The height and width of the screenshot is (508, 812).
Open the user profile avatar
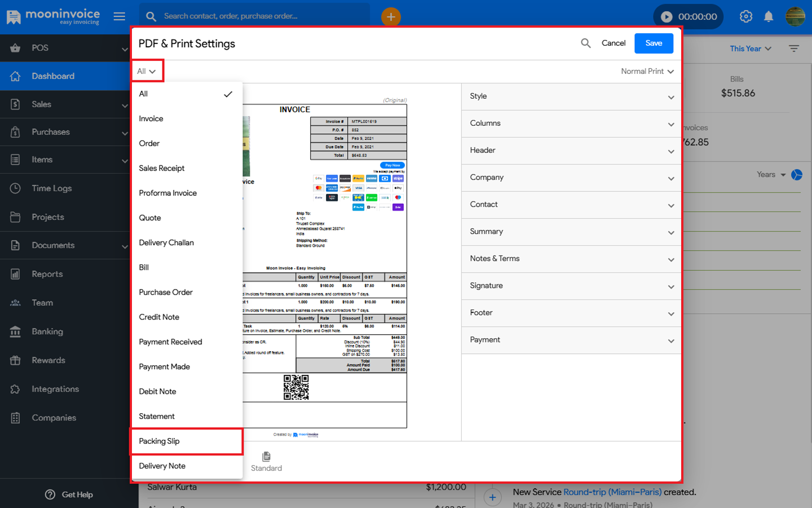coord(795,16)
